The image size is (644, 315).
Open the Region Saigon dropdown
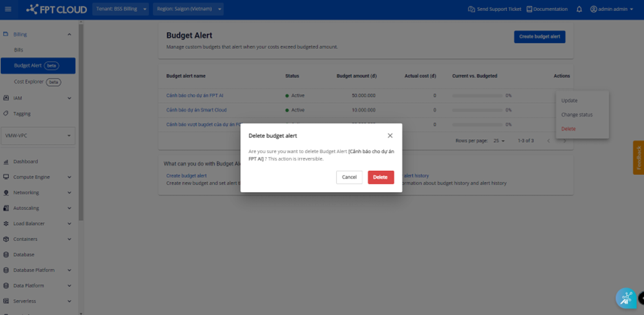(188, 9)
